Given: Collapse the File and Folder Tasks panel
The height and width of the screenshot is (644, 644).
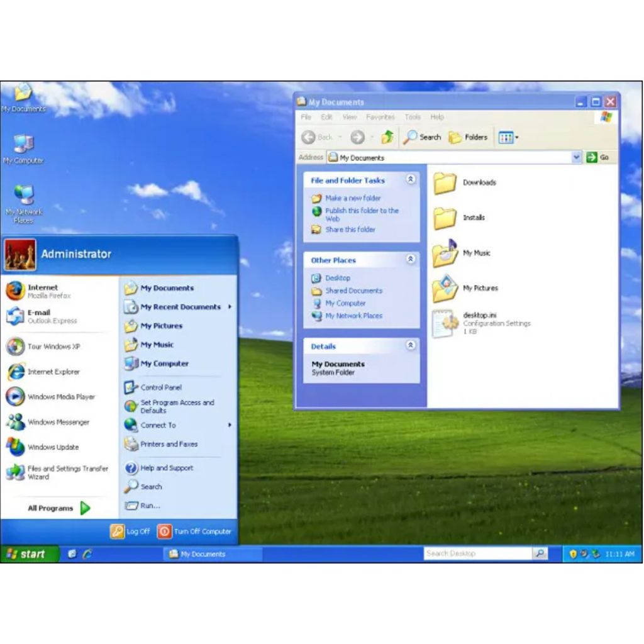Looking at the screenshot, I should (x=411, y=180).
